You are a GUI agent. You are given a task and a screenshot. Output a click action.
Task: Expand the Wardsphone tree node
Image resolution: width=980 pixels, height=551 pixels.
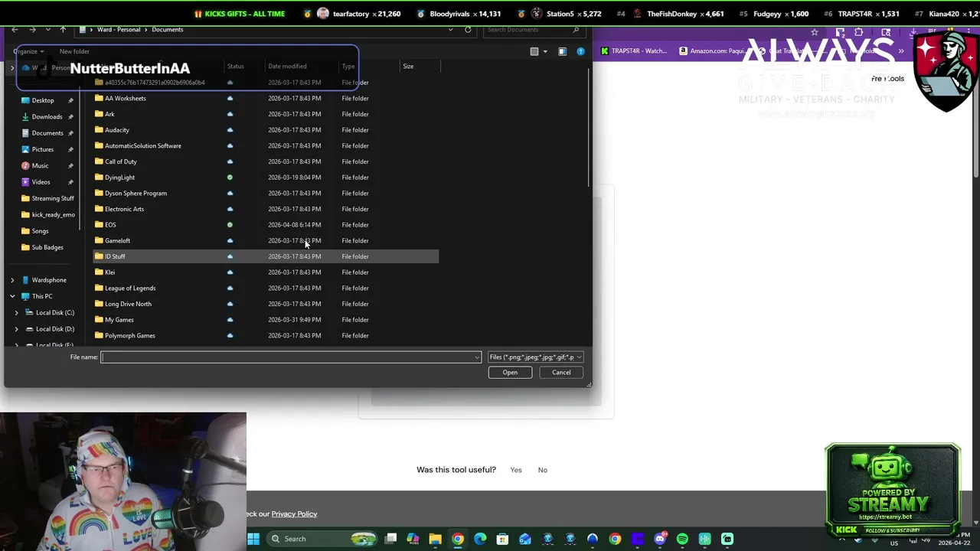point(12,280)
